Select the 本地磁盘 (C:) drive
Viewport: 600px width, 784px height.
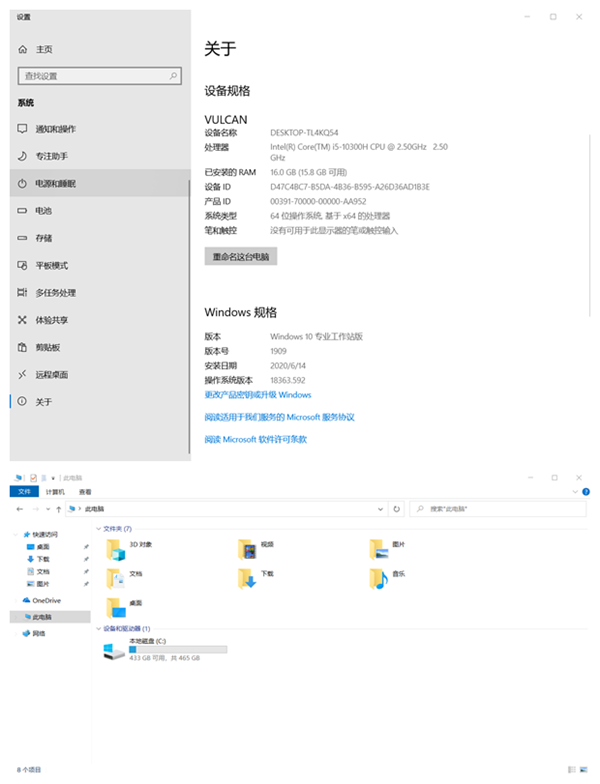165,650
